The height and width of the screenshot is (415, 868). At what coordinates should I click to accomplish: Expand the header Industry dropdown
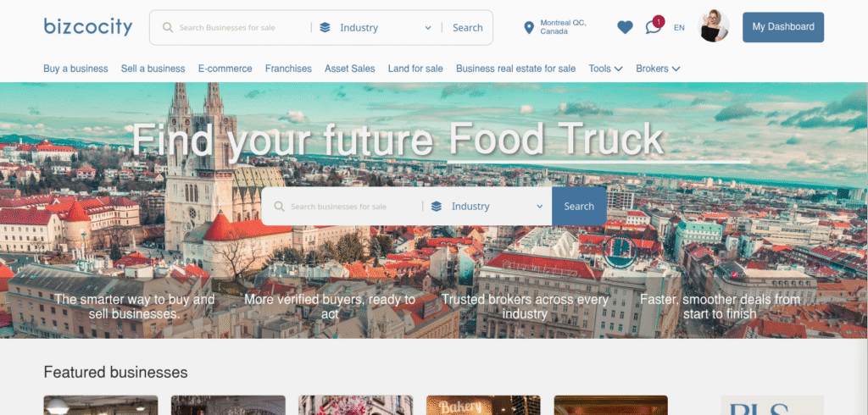tap(376, 28)
